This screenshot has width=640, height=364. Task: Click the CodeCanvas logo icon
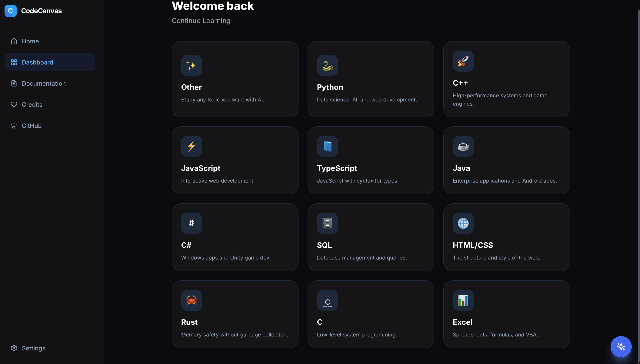(x=10, y=11)
